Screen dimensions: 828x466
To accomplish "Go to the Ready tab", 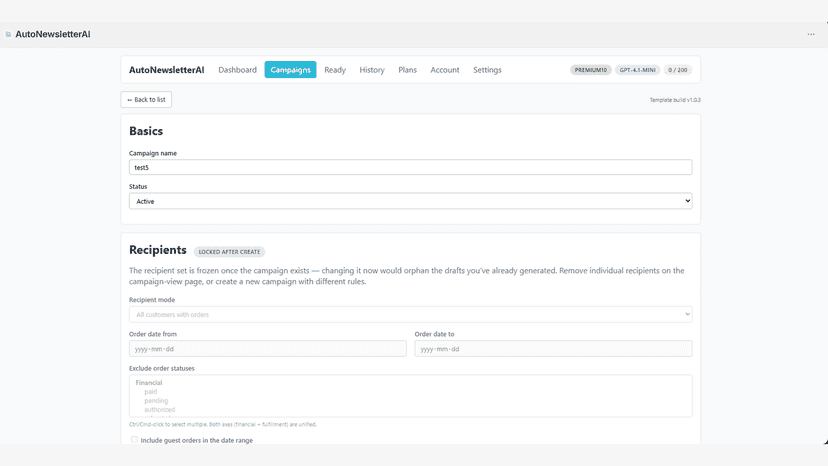I will pyautogui.click(x=335, y=70).
